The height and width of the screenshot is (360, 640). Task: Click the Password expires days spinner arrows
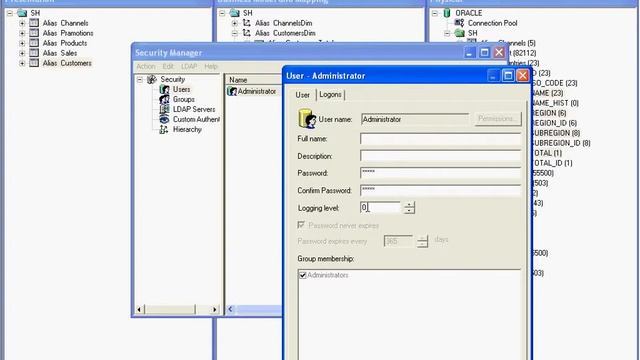(x=422, y=241)
